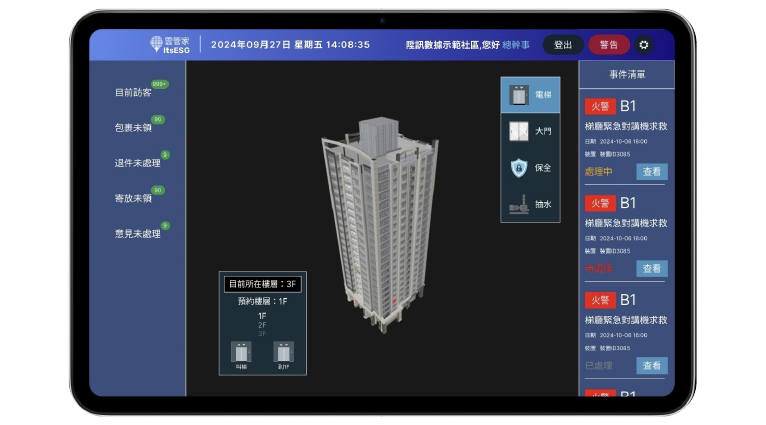
Task: Click the right elevator 到1F icon
Action: (x=283, y=352)
